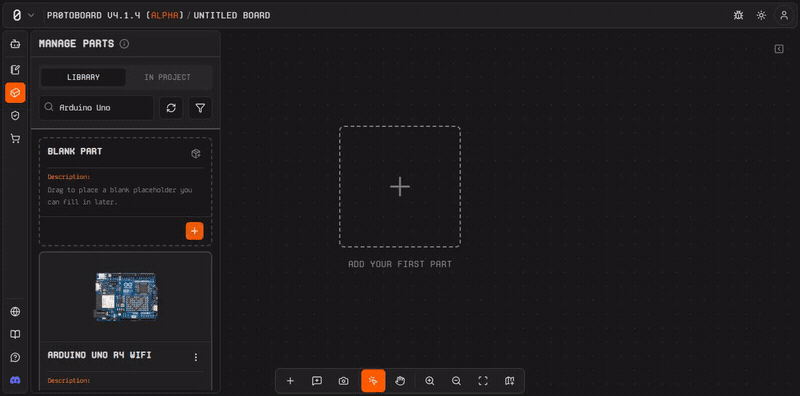Click the Pr0toboard V4.1.4 breadcrumb

(x=115, y=15)
